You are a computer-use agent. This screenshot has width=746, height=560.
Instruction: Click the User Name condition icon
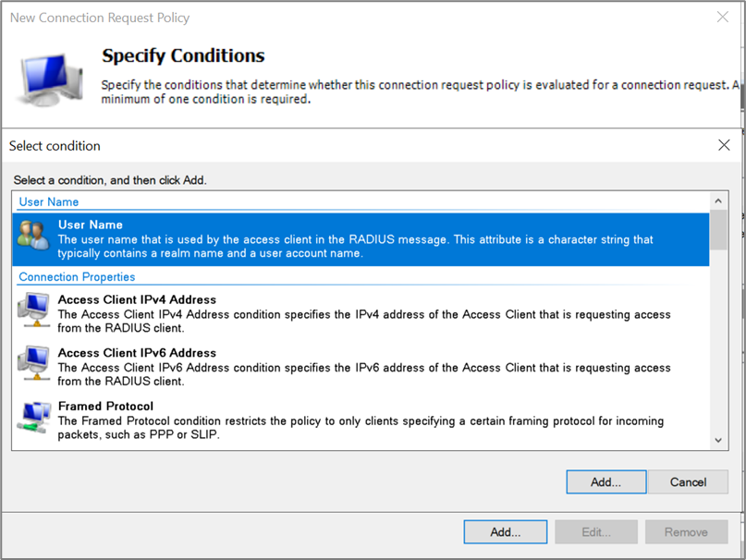click(x=34, y=237)
